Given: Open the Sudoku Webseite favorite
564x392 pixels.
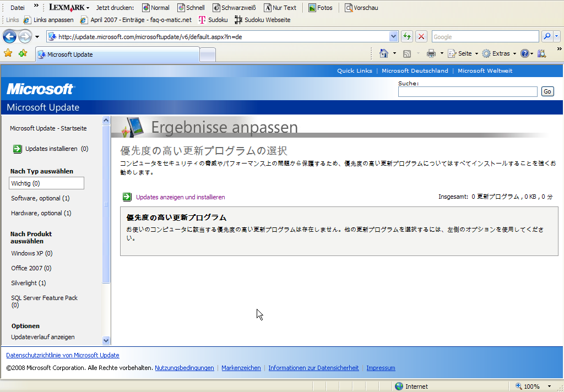Looking at the screenshot, I should click(262, 20).
